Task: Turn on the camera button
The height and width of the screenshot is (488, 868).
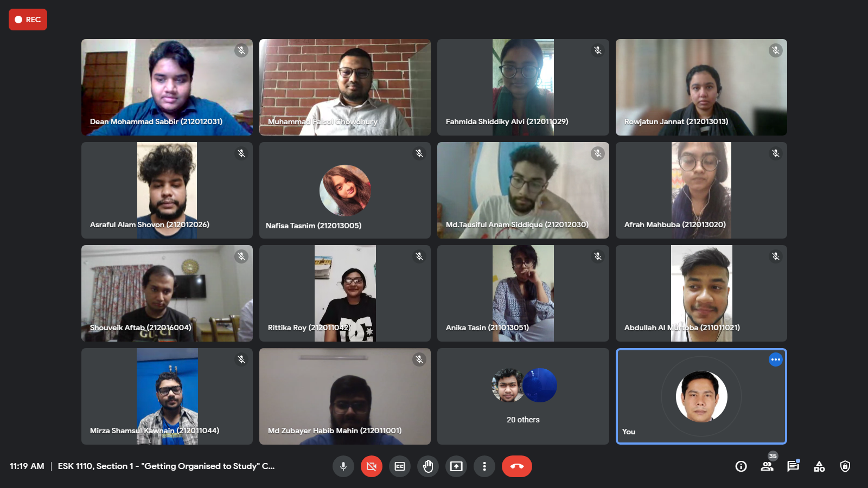Action: 372,466
